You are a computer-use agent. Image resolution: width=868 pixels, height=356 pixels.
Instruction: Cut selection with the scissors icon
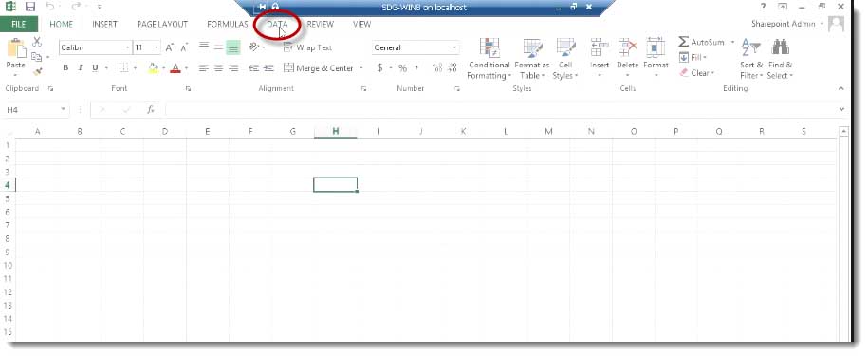[x=37, y=42]
